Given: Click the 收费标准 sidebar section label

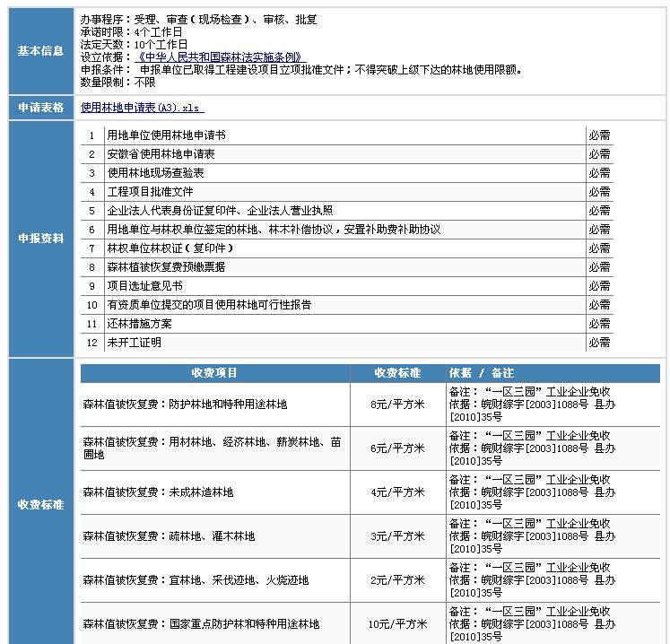Looking at the screenshot, I should coord(40,504).
